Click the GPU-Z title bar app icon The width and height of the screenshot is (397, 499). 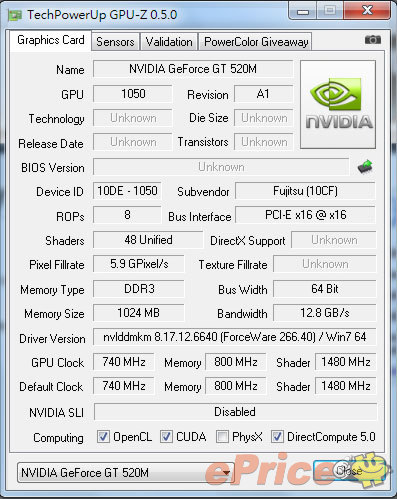tap(15, 15)
